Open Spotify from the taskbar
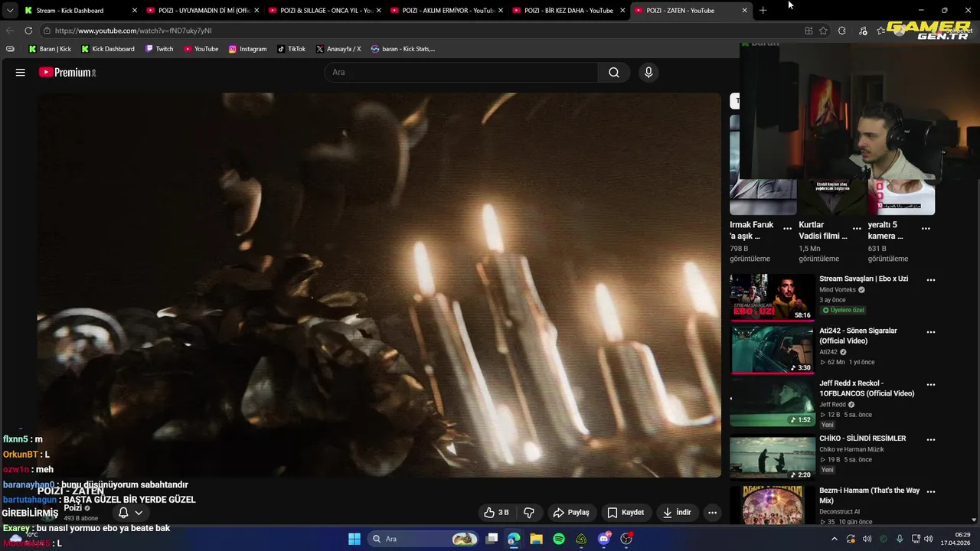 [x=559, y=539]
